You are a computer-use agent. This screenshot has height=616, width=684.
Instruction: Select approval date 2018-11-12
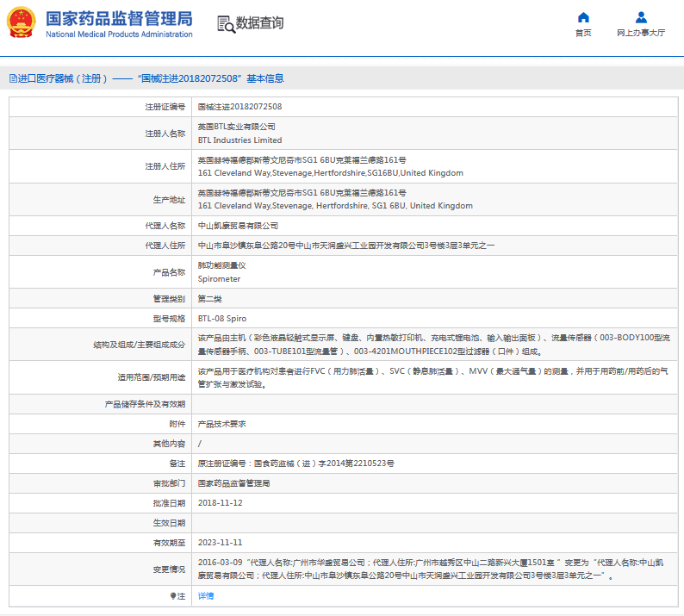[x=221, y=503]
